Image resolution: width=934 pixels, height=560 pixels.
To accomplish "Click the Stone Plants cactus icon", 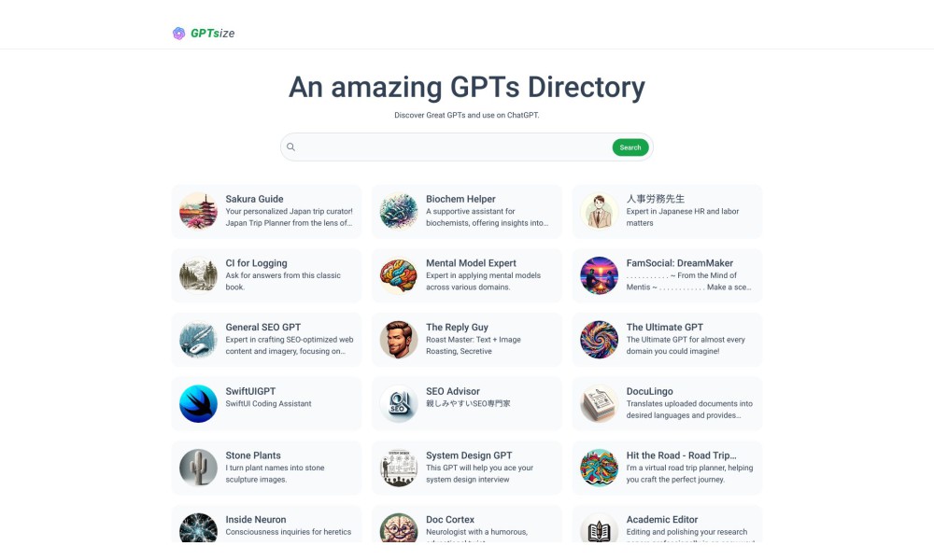I will click(x=198, y=468).
